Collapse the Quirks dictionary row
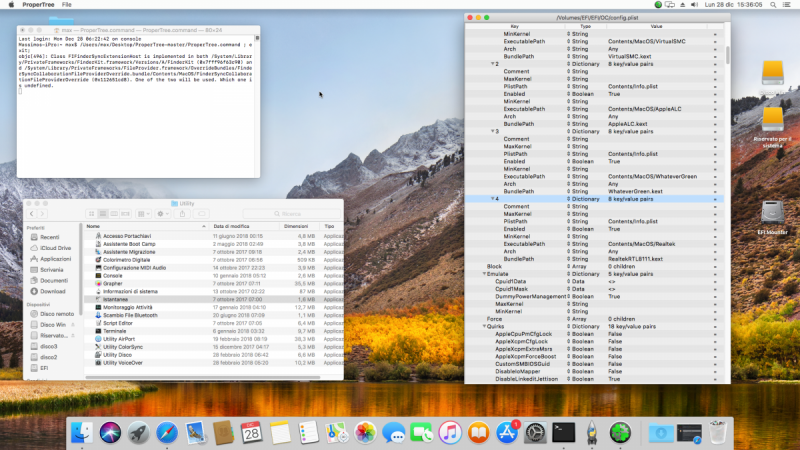This screenshot has height=450, width=800. pos(483,325)
